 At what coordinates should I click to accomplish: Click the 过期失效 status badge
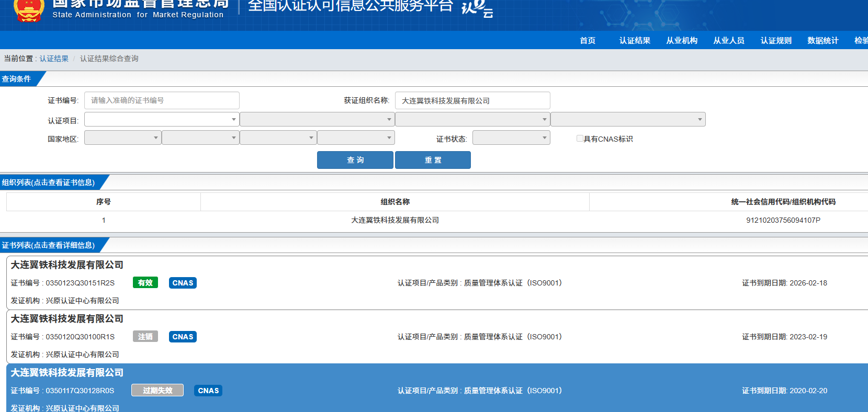point(157,391)
